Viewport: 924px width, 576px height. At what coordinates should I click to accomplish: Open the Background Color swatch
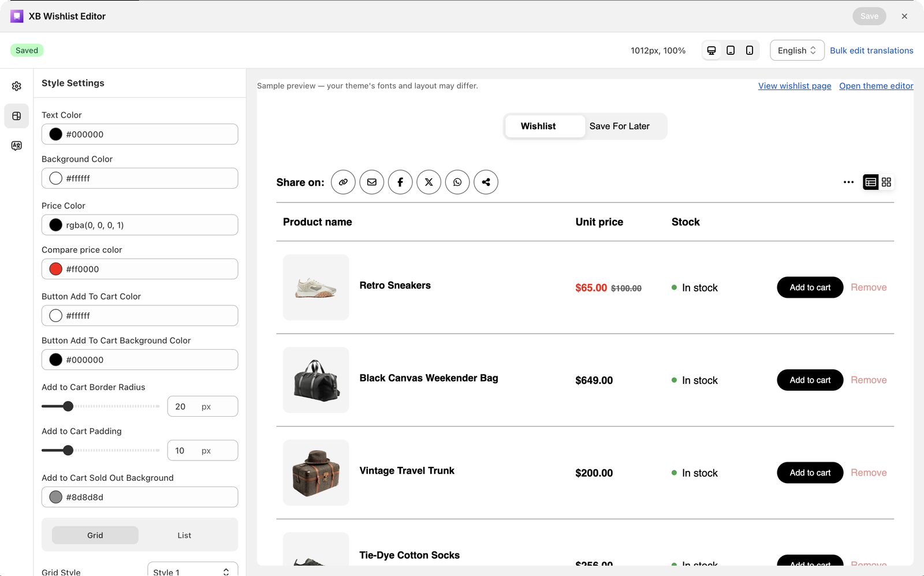pos(56,178)
